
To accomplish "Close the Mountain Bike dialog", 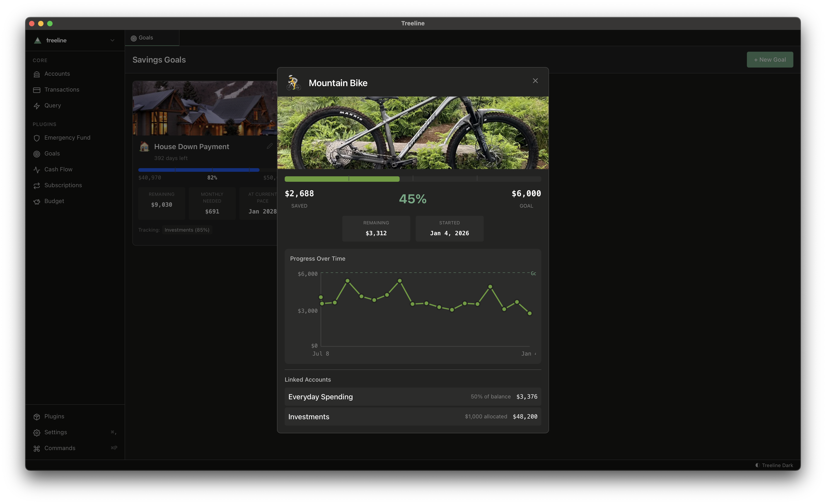I will click(535, 81).
